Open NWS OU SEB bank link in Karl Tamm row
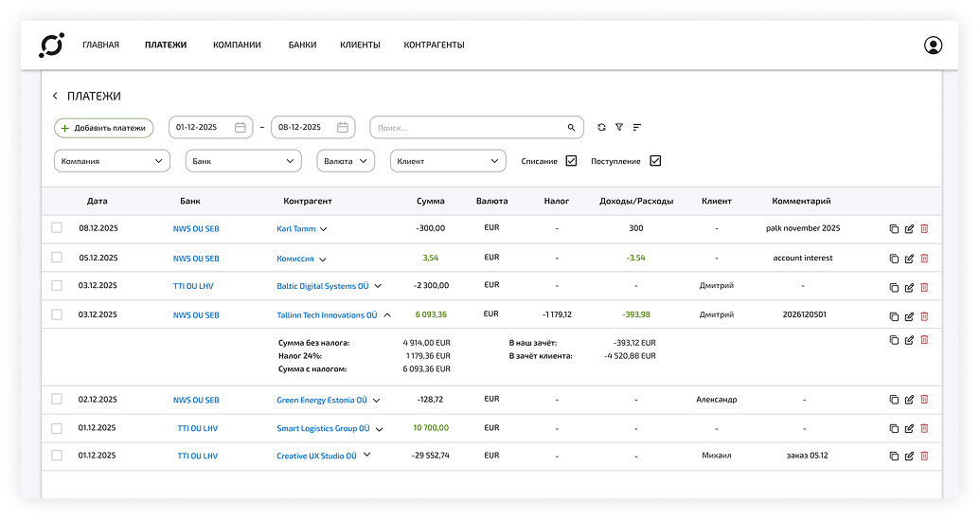 click(196, 229)
